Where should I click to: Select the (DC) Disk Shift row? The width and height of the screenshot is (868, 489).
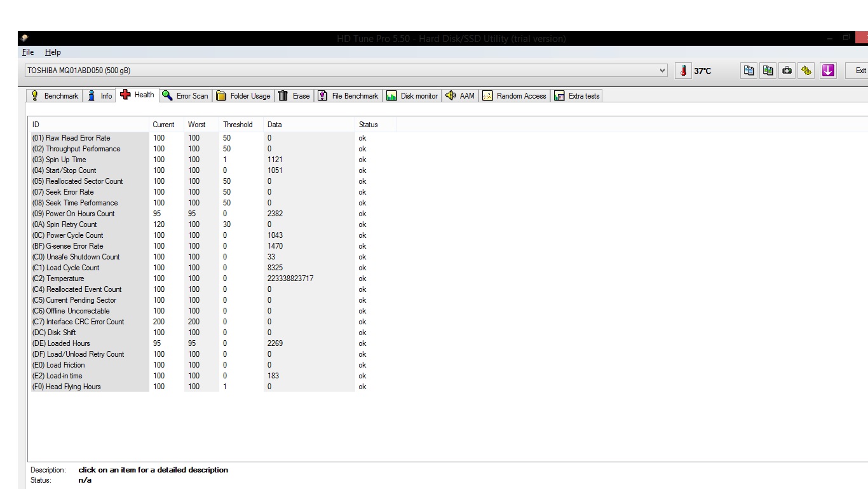(213, 333)
